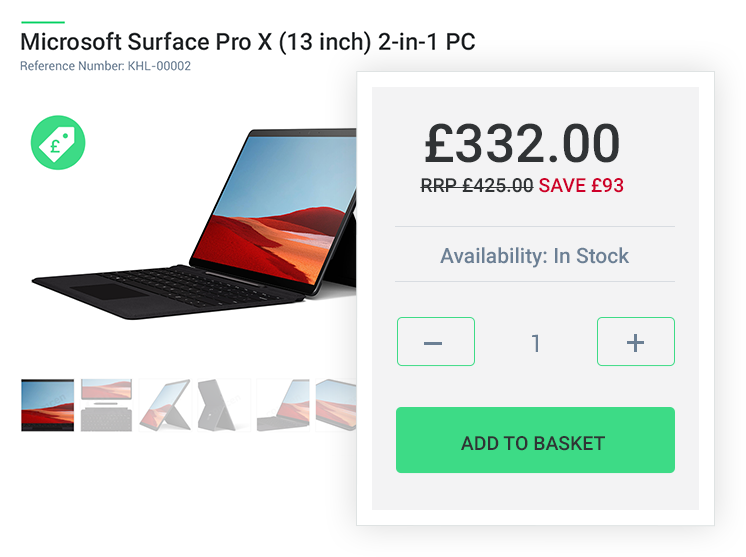746x557 pixels.
Task: Add the Surface Pro X to basket
Action: tap(535, 440)
